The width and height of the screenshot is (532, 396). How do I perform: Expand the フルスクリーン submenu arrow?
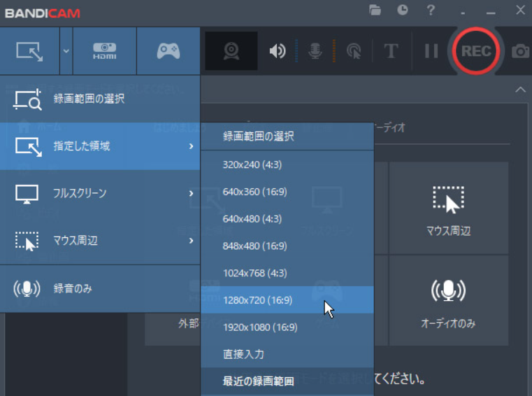pyautogui.click(x=191, y=193)
